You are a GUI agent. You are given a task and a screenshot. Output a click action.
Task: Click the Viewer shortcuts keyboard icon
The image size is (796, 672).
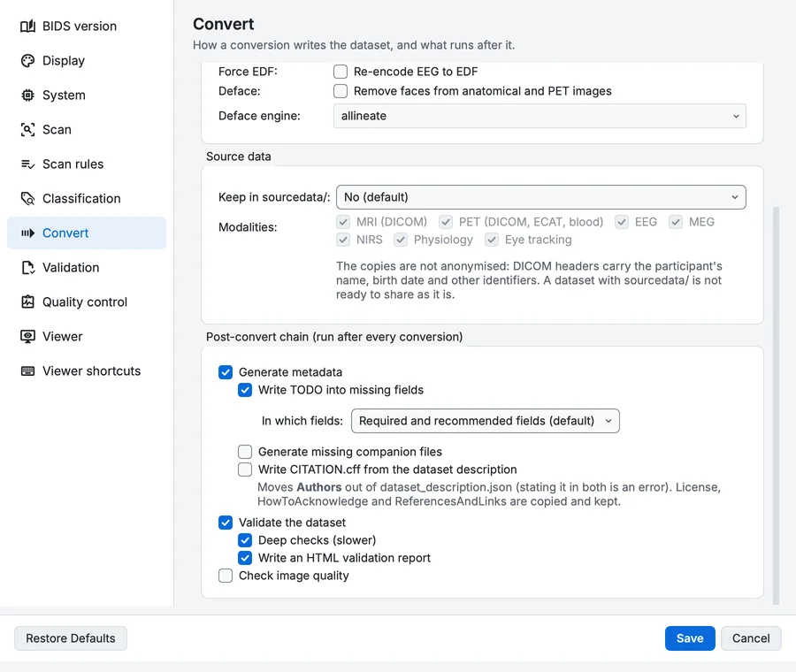pos(28,371)
